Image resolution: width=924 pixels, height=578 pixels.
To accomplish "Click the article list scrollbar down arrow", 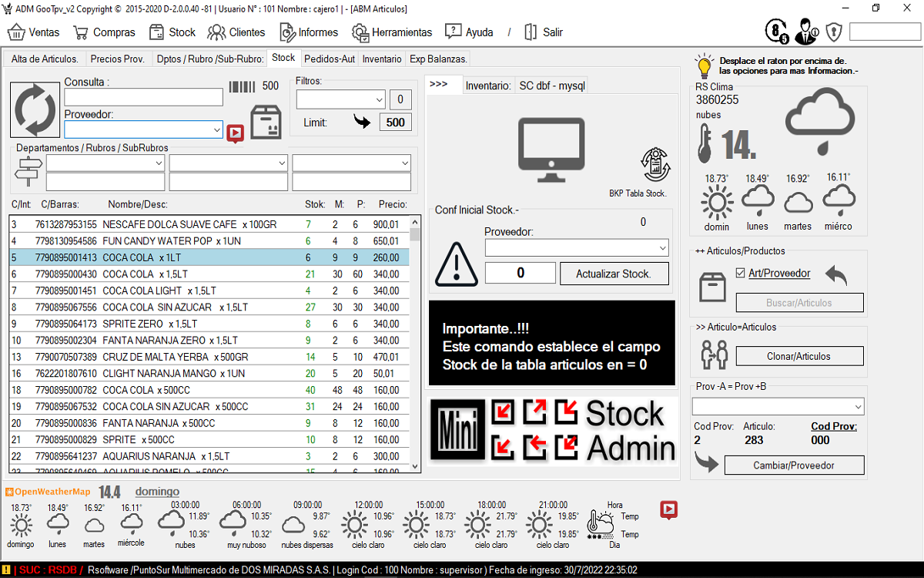I will pos(415,466).
